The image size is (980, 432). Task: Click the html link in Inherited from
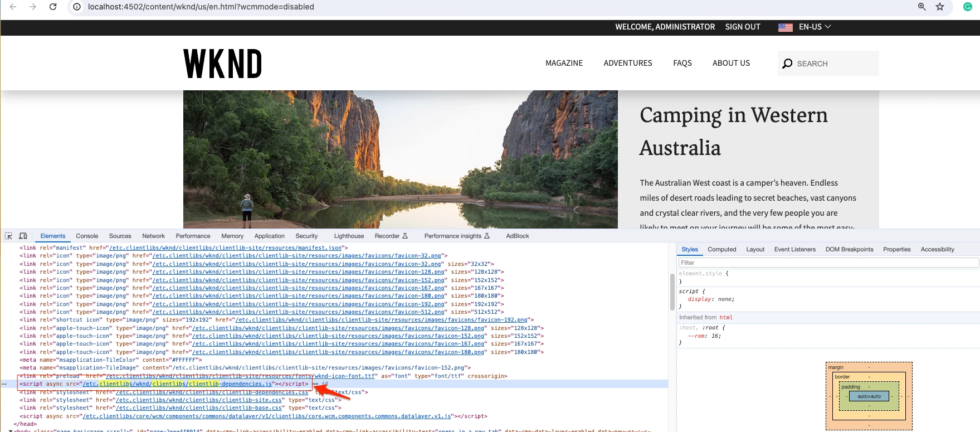(x=726, y=318)
